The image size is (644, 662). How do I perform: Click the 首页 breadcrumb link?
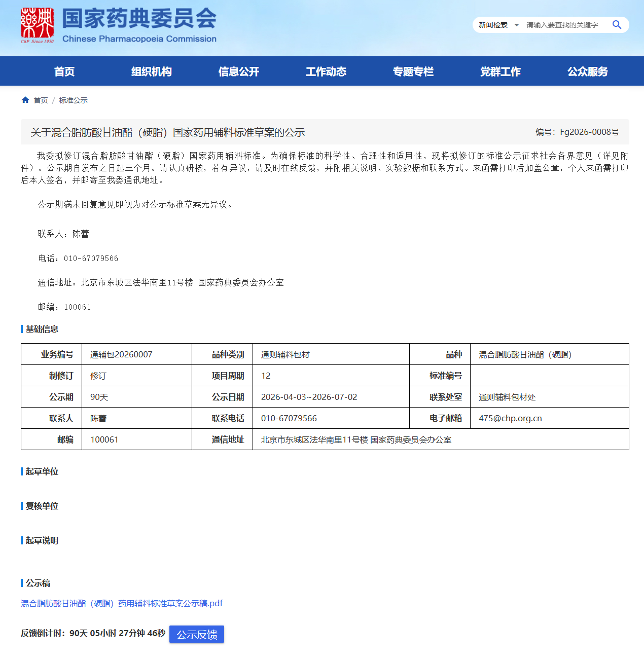point(41,100)
